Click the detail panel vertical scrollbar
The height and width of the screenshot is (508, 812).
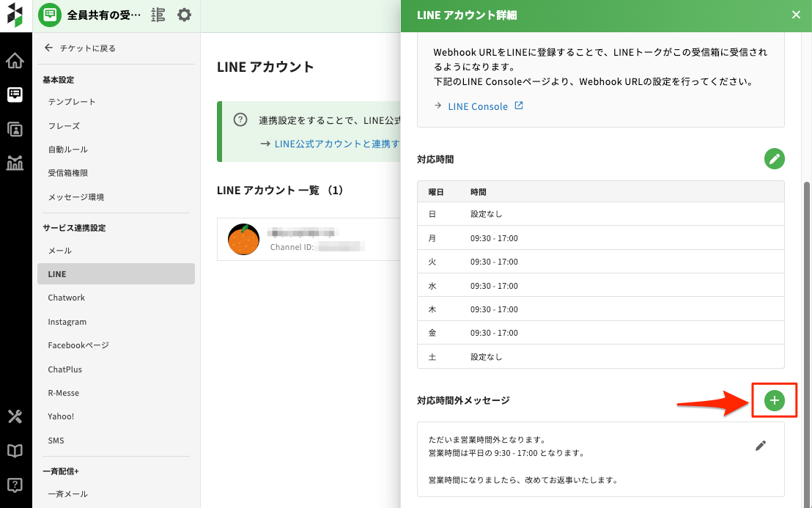807,345
